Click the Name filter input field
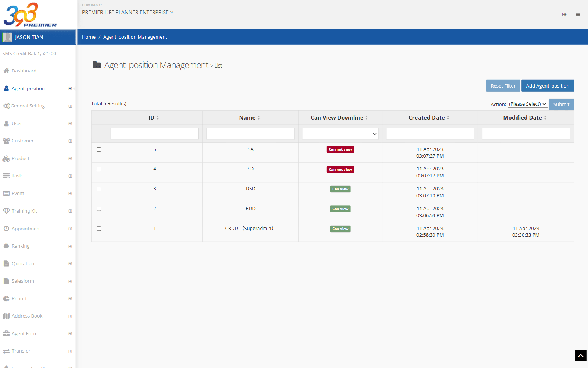Screen dimensions: 588x368 click(x=250, y=134)
